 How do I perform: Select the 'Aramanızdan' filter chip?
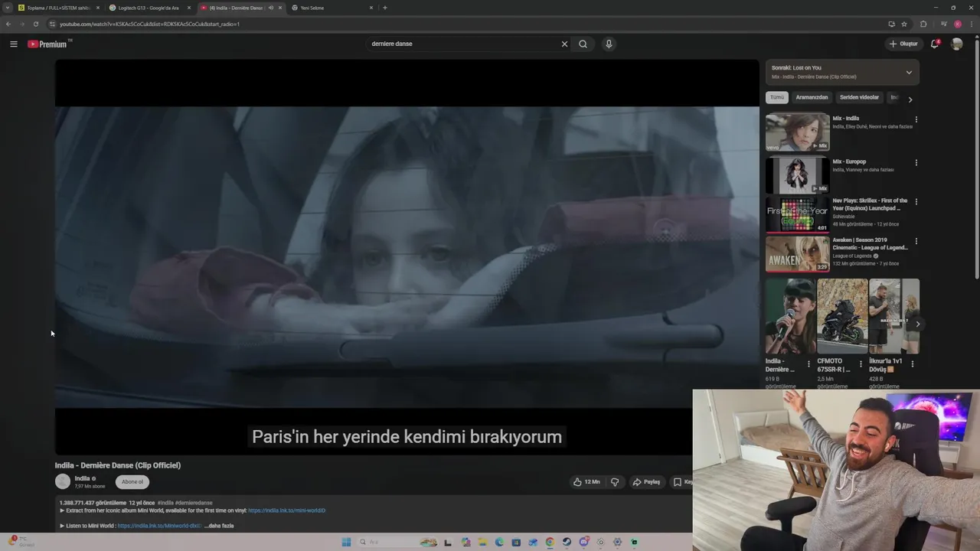click(812, 97)
